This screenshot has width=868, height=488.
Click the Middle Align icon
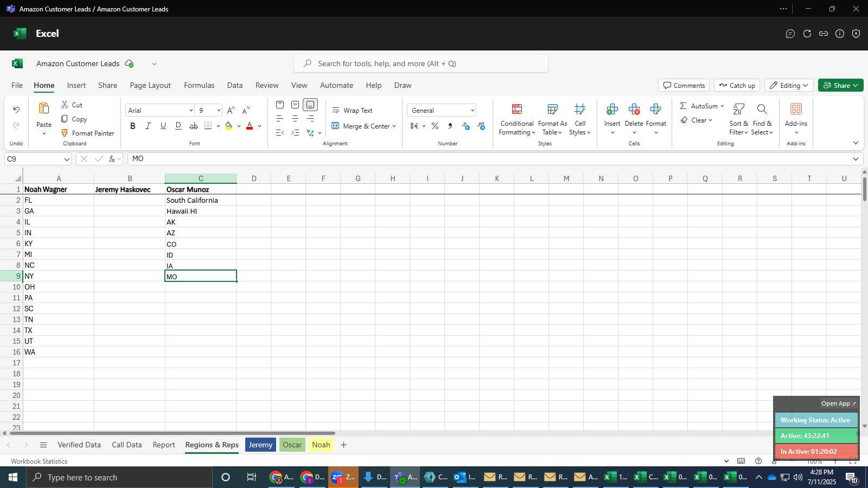[x=295, y=105]
